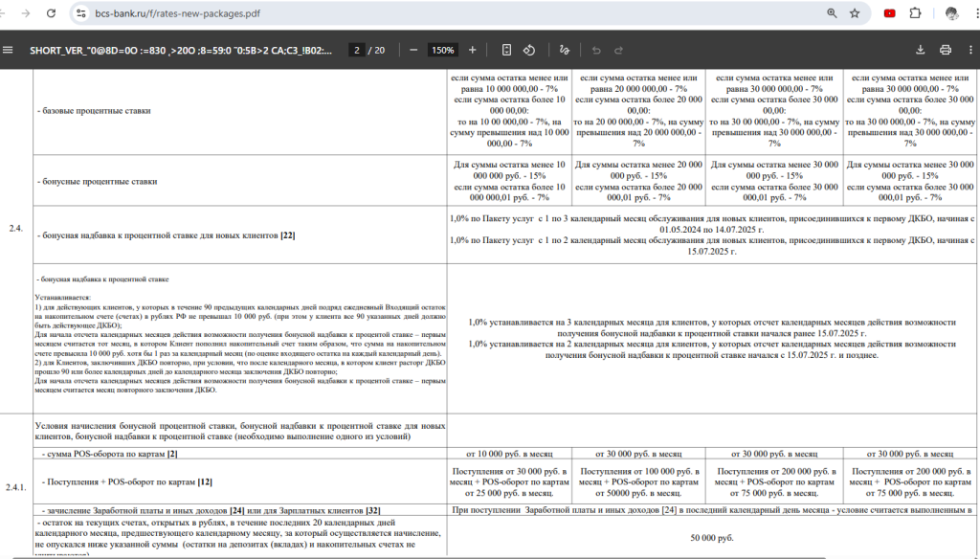Click the small word "Устанавливается:"
Image resolution: width=980 pixels, height=559 pixels.
tap(62, 298)
